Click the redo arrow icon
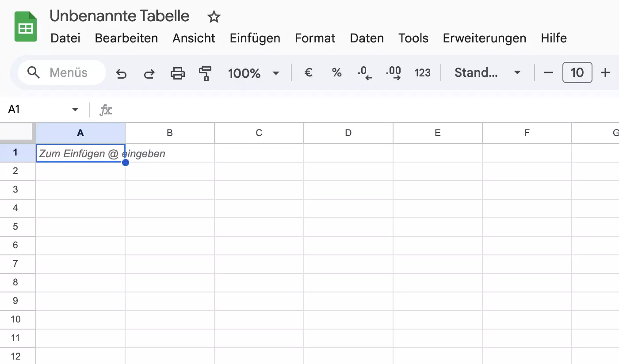This screenshot has width=619, height=364. coord(149,73)
